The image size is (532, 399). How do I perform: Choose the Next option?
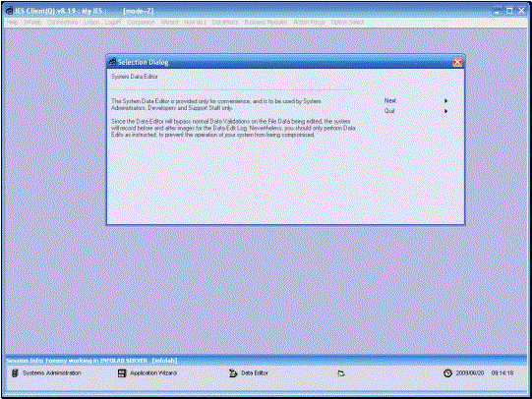click(390, 100)
